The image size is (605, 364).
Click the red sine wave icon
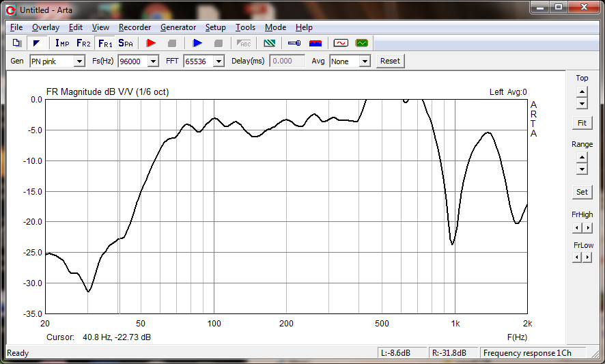[x=341, y=43]
